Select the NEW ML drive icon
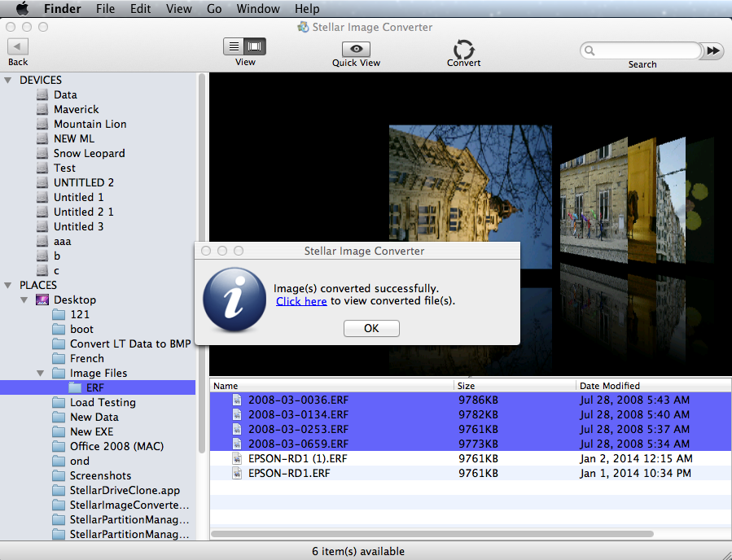Image resolution: width=732 pixels, height=560 pixels. (x=42, y=138)
